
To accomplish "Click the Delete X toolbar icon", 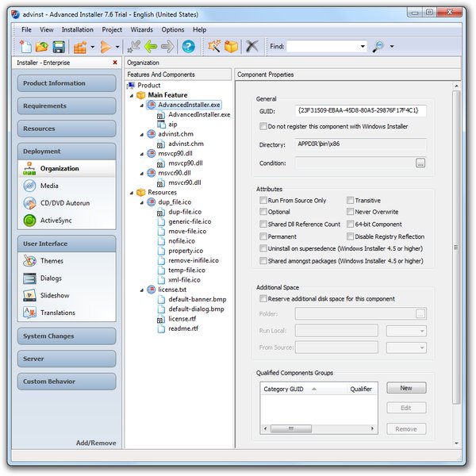I will pyautogui.click(x=252, y=47).
